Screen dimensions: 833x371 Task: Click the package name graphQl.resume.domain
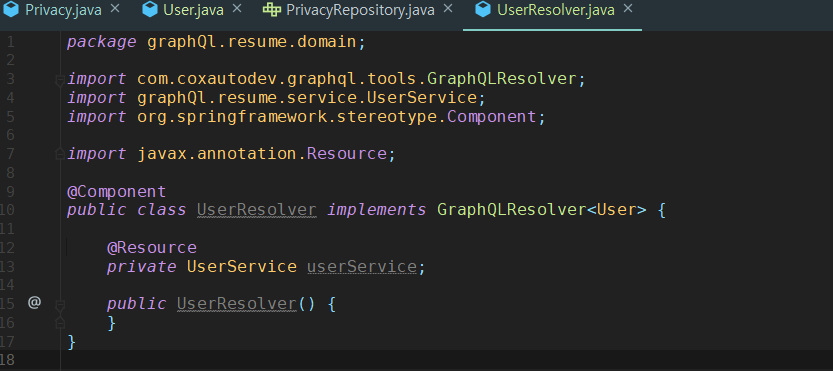coord(251,42)
